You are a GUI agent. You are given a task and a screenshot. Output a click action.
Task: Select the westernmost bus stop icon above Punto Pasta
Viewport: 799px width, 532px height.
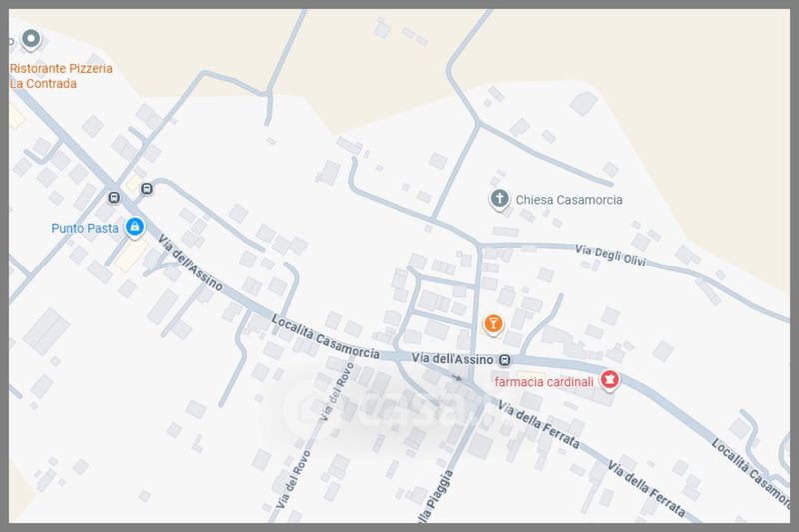[x=114, y=197]
